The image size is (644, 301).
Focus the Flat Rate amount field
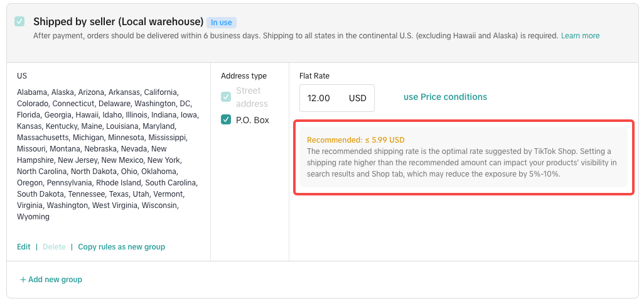pos(320,98)
